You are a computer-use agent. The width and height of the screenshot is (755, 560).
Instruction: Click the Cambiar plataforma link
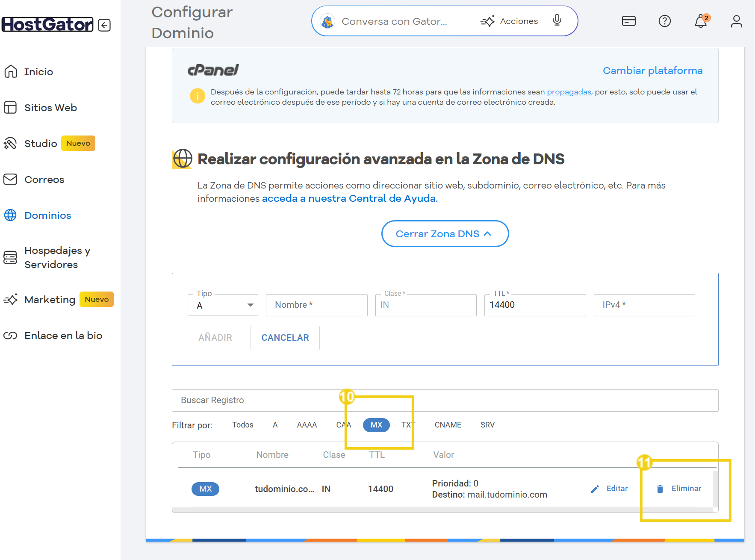pos(652,71)
